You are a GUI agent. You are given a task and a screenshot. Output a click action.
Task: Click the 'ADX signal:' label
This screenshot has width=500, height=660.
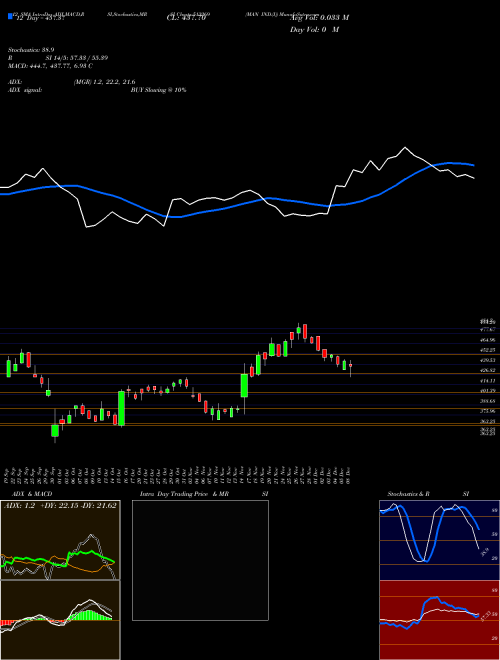(25, 90)
